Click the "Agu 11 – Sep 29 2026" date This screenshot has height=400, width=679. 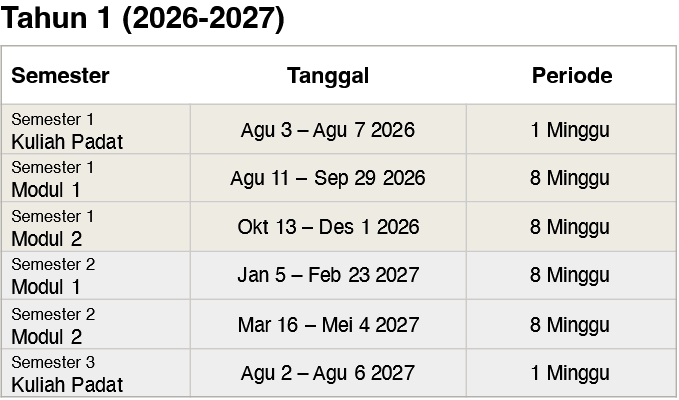328,179
